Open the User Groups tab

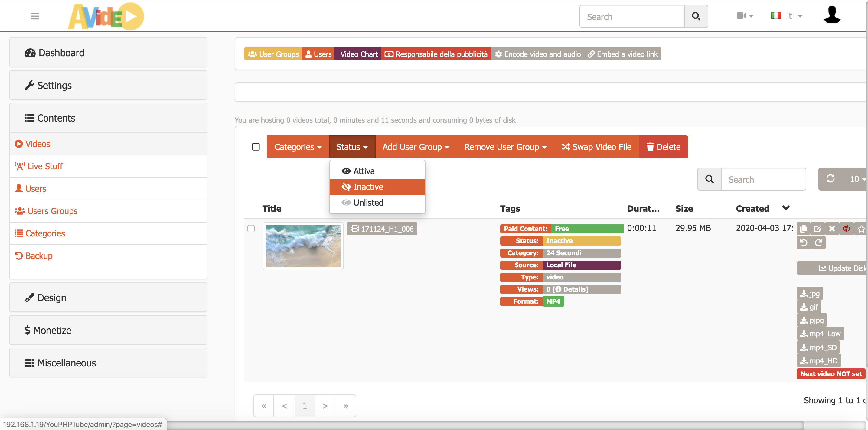[273, 54]
